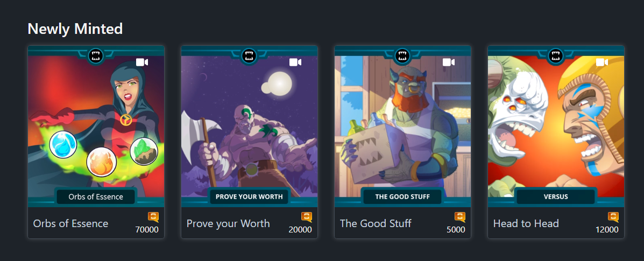The height and width of the screenshot is (261, 644).
Task: Click monster badge atop Head to Head card
Action: (x=556, y=55)
